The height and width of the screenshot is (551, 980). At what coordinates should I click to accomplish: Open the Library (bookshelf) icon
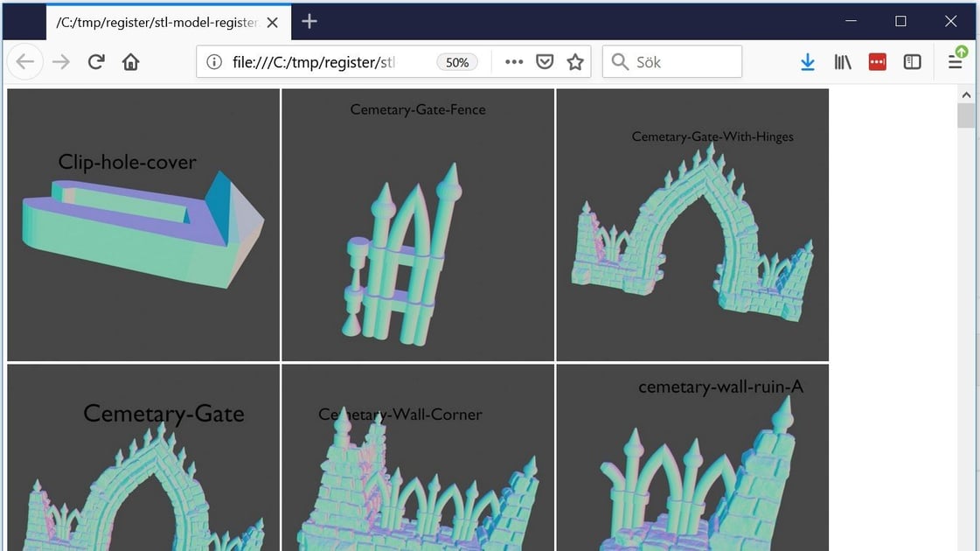pyautogui.click(x=842, y=61)
